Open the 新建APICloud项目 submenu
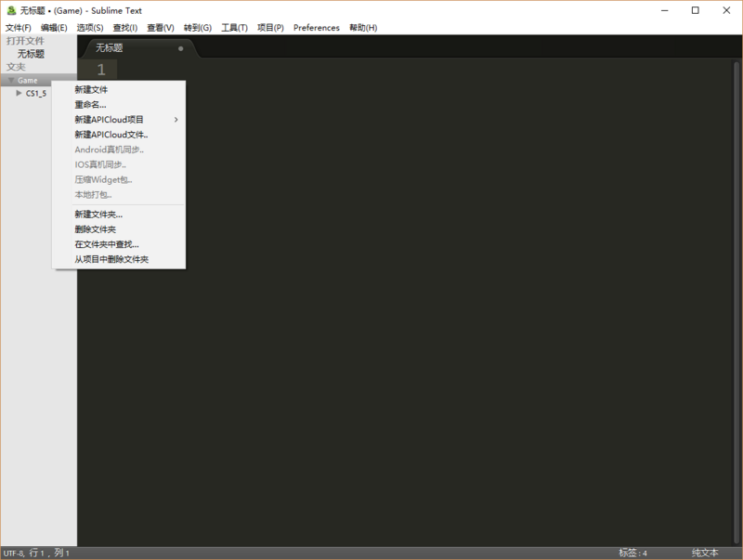This screenshot has width=743, height=560. pyautogui.click(x=119, y=120)
